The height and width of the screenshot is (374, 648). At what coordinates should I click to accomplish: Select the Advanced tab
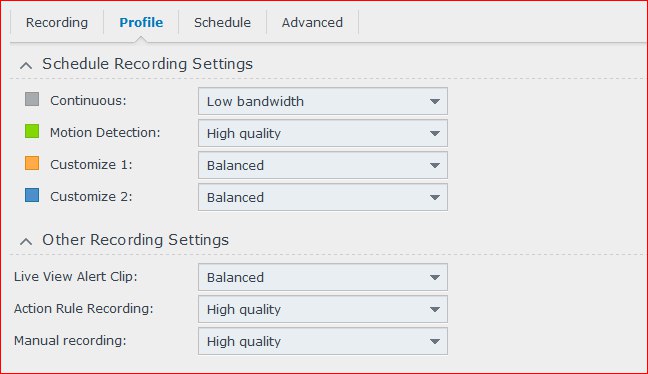[312, 22]
